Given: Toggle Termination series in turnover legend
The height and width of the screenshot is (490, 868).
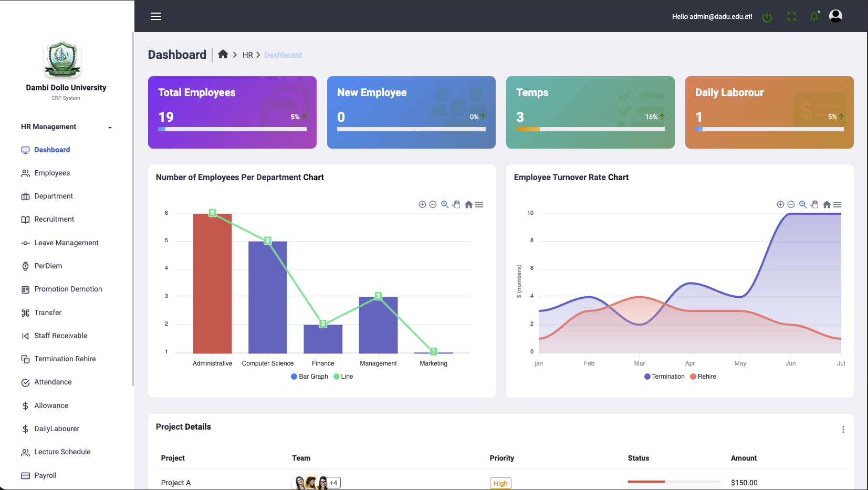Looking at the screenshot, I should [664, 377].
